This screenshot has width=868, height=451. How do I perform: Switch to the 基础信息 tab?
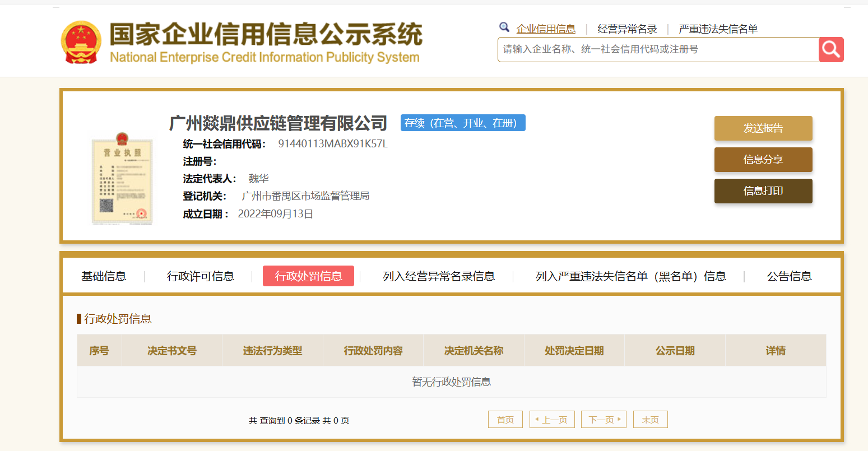pyautogui.click(x=104, y=276)
